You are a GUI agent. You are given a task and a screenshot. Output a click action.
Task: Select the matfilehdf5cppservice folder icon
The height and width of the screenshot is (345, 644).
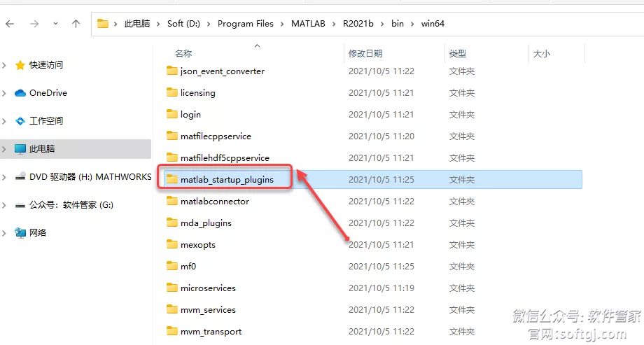(x=172, y=157)
